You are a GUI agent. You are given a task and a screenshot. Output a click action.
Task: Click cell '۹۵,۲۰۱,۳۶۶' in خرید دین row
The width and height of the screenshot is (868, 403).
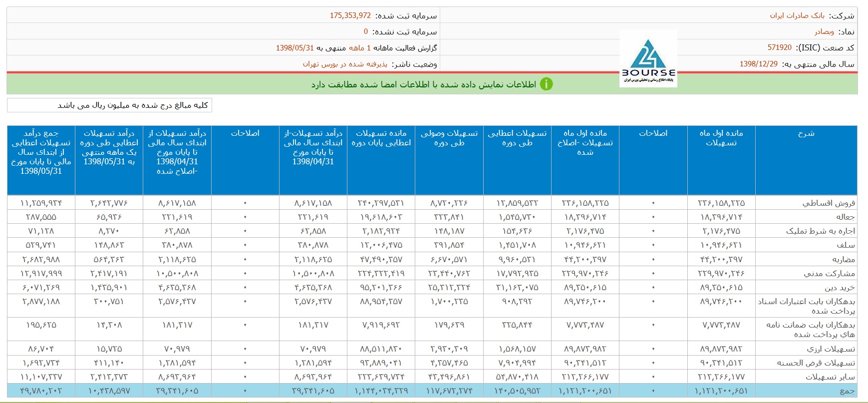tap(381, 287)
